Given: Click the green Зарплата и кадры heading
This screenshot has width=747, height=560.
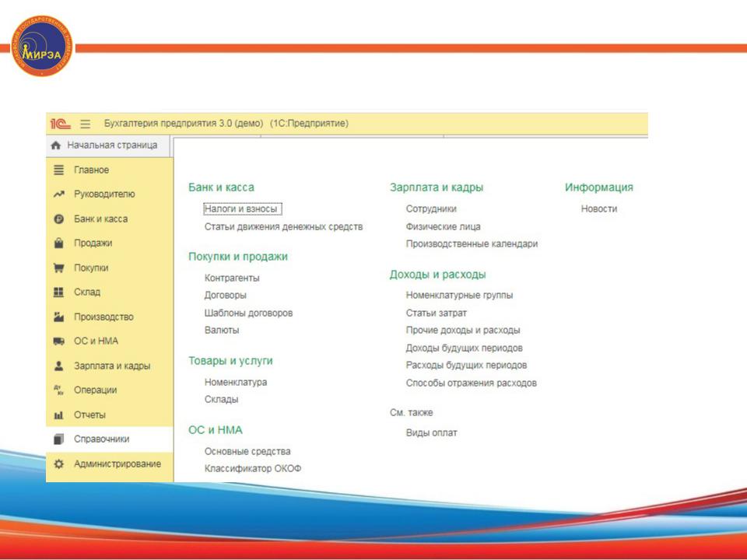Looking at the screenshot, I should point(437,187).
